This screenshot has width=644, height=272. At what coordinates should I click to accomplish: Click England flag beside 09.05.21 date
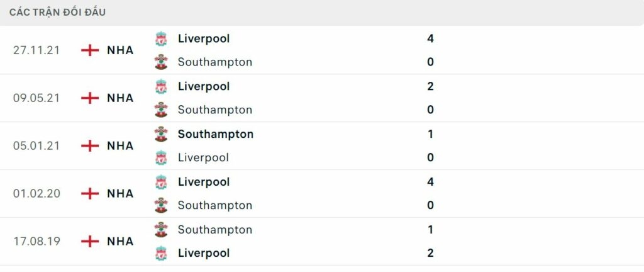[91, 98]
